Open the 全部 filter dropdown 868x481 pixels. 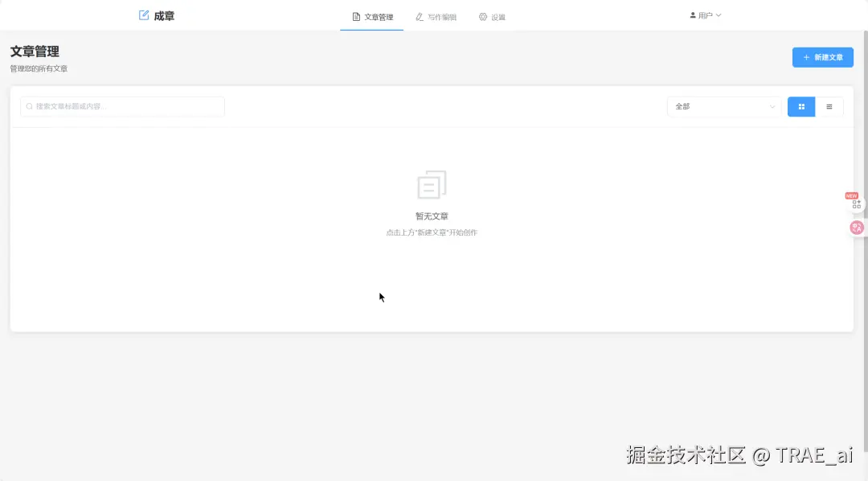tap(722, 106)
